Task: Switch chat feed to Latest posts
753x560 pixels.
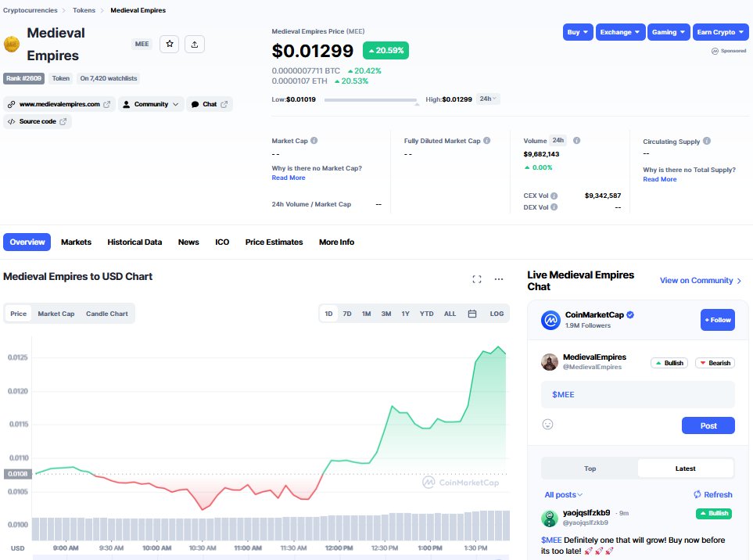Action: tap(685, 468)
